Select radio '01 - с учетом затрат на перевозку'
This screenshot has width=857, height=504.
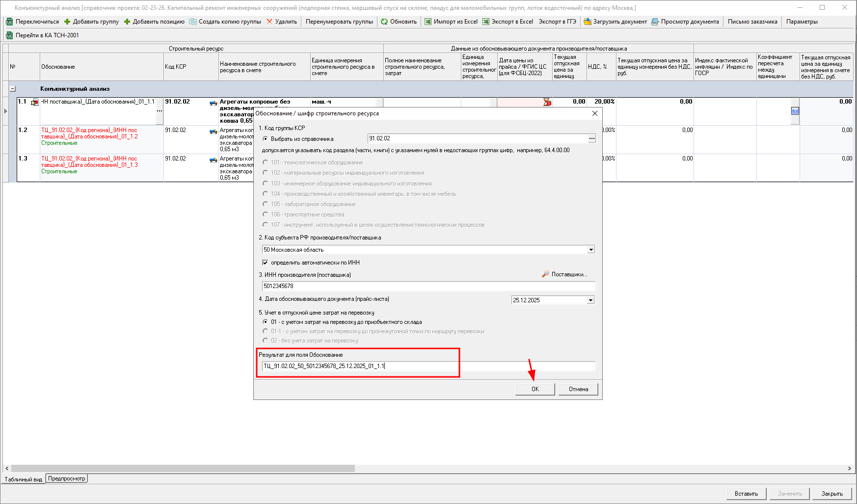(266, 322)
